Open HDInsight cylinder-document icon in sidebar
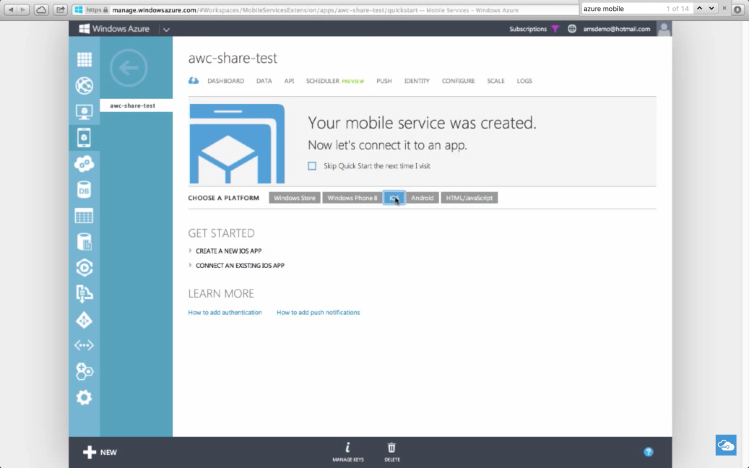Screen dimensions: 749x468 click(x=84, y=242)
